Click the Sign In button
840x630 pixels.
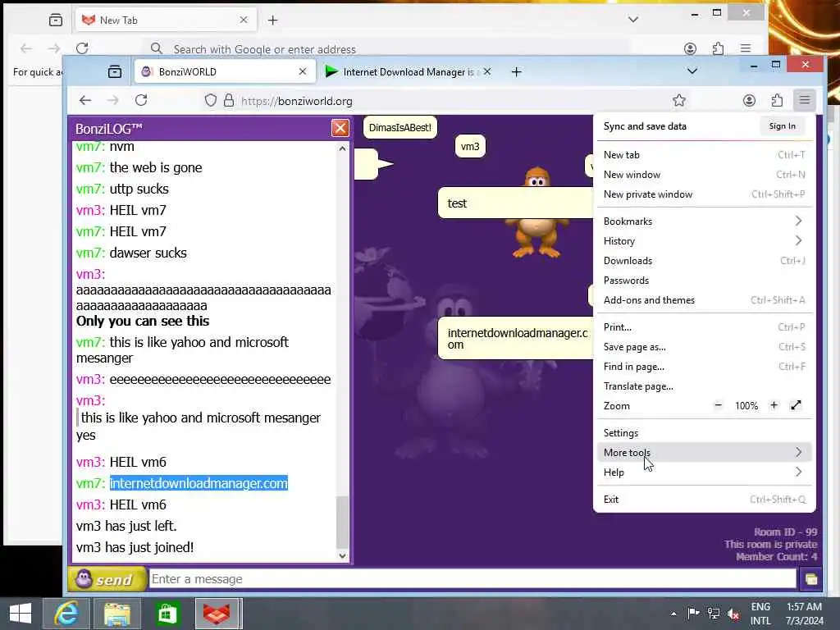[x=782, y=126]
